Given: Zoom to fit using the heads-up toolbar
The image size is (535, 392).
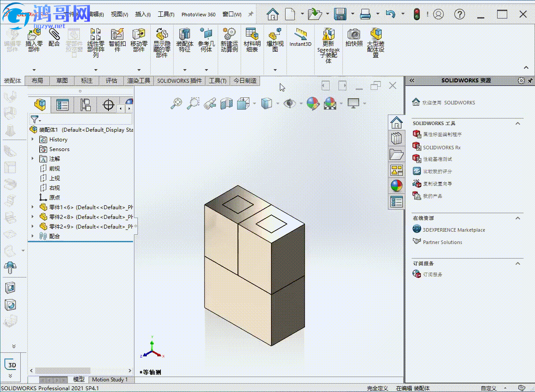Looking at the screenshot, I should pos(177,103).
